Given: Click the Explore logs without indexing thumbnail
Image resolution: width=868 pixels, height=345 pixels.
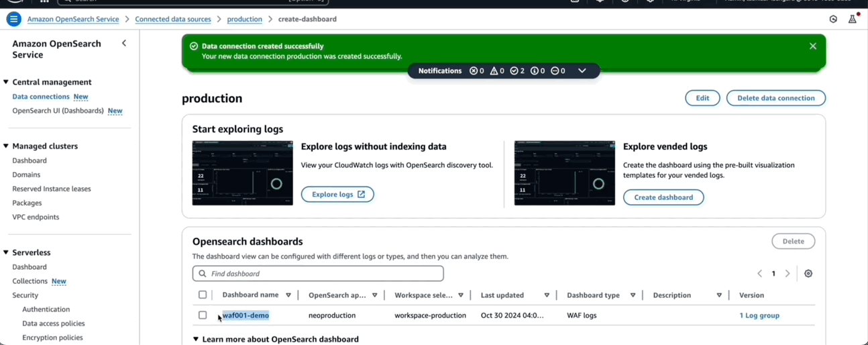Looking at the screenshot, I should tap(243, 173).
